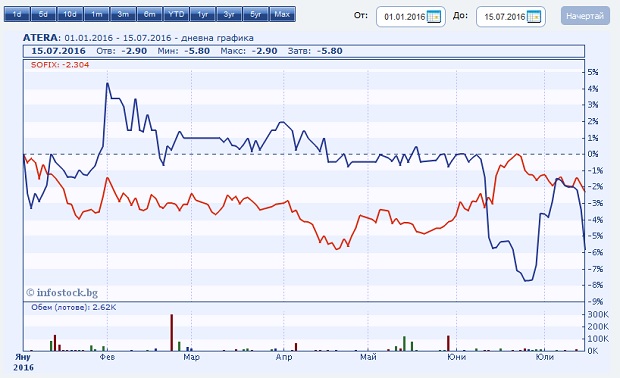Click the ATERA ticker title
The image size is (620, 378).
click(40, 38)
